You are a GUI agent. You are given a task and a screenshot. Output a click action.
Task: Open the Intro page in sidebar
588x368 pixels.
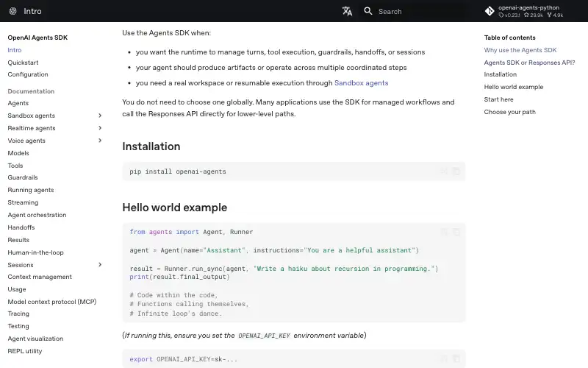[15, 50]
